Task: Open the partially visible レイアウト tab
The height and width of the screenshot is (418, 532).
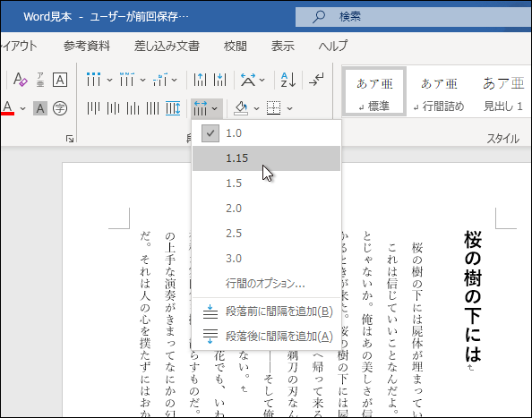Action: point(19,46)
